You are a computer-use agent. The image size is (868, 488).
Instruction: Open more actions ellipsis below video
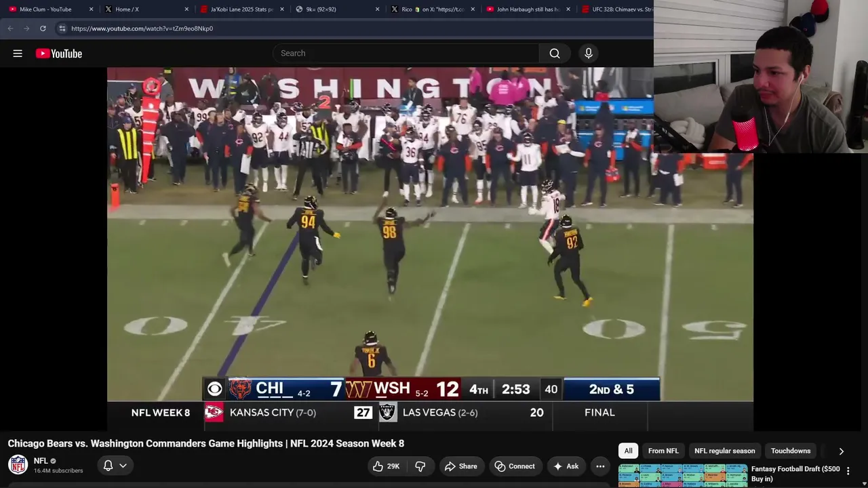pos(600,466)
